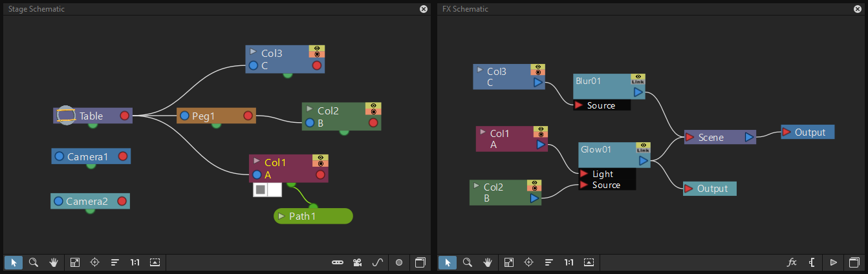Image resolution: width=868 pixels, height=274 pixels.
Task: Reorder nodes in the Stage Schematic
Action: pos(115,262)
